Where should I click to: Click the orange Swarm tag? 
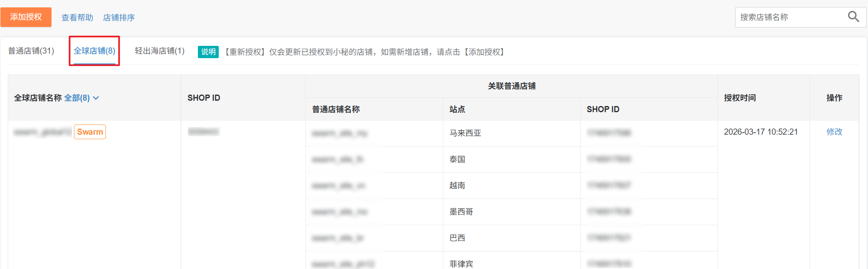[90, 132]
